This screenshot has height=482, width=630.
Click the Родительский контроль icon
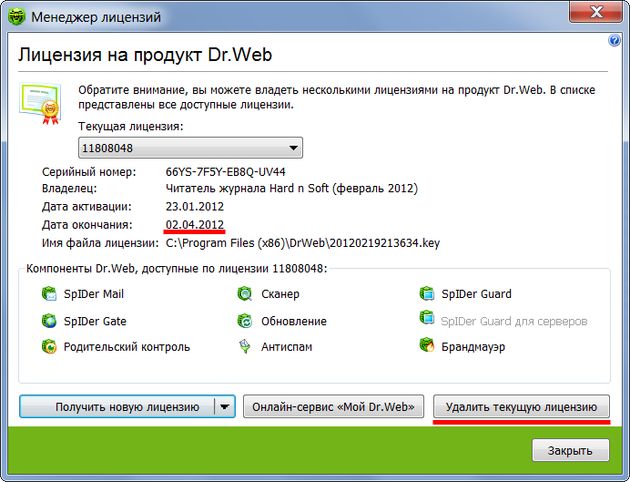[x=49, y=347]
